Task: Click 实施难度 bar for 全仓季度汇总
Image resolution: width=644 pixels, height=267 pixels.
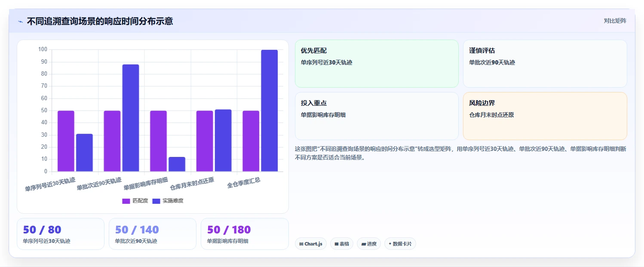Action: 270,110
